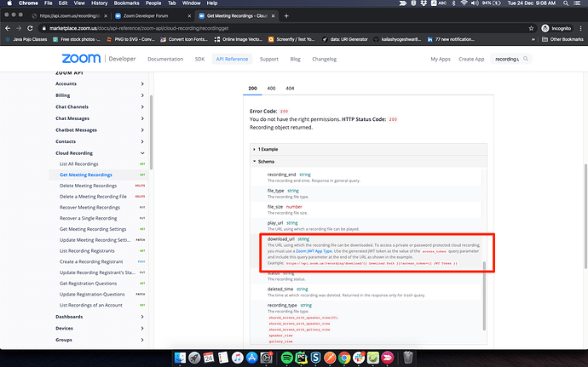588x367 pixels.
Task: Open Reminders from the dock
Action: [x=222, y=358]
